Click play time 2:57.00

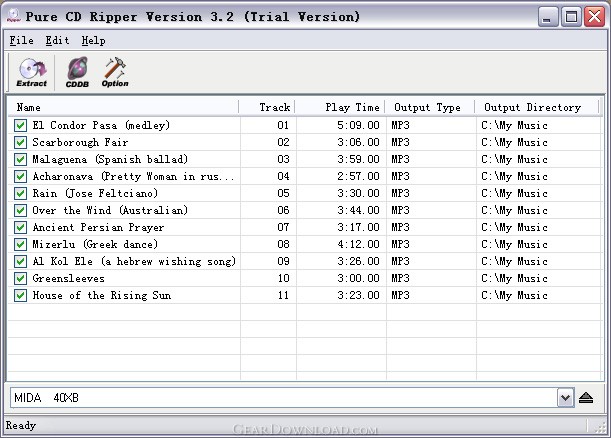[358, 177]
